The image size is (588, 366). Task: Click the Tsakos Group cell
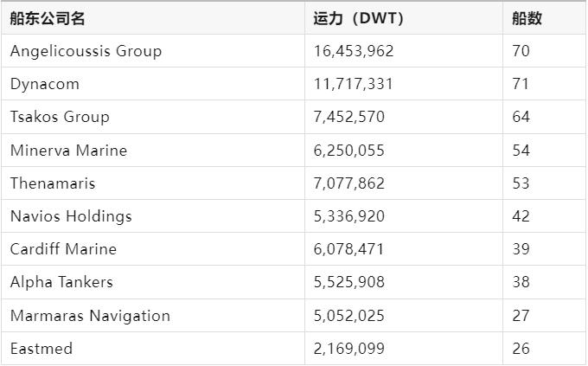[x=153, y=117]
